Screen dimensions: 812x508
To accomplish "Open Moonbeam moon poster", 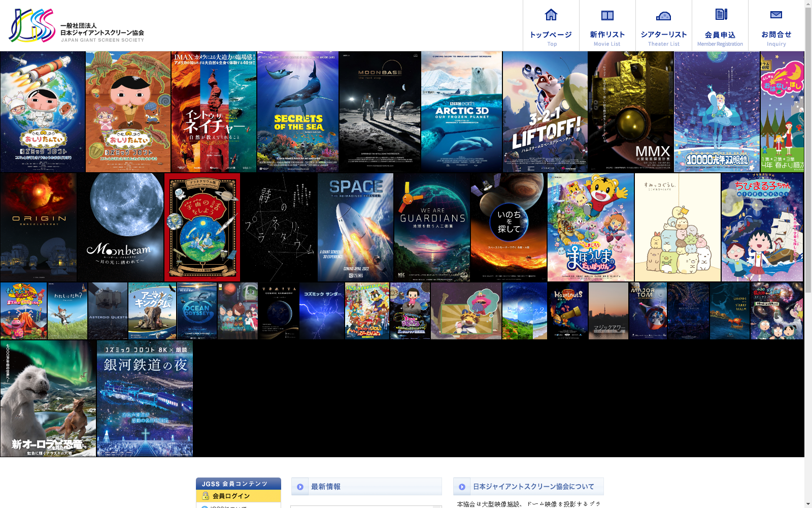I will 121,227.
